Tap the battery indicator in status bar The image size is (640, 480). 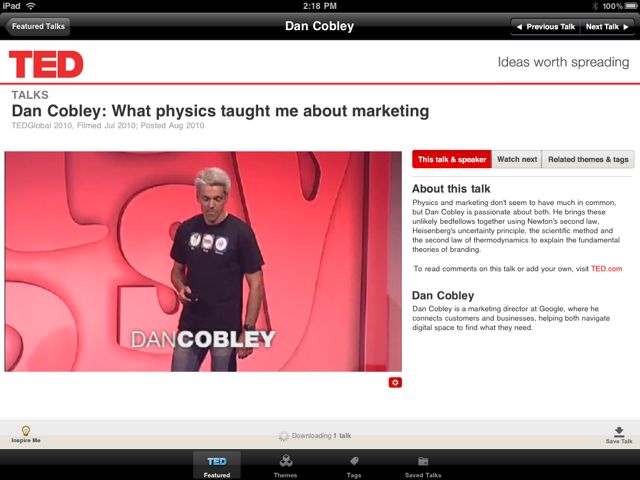click(x=631, y=6)
